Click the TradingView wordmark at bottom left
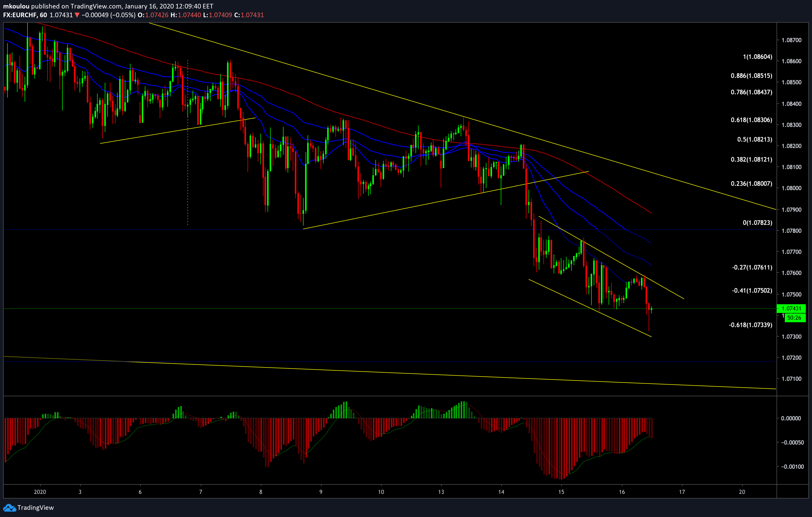This screenshot has height=517, width=812. pos(35,507)
